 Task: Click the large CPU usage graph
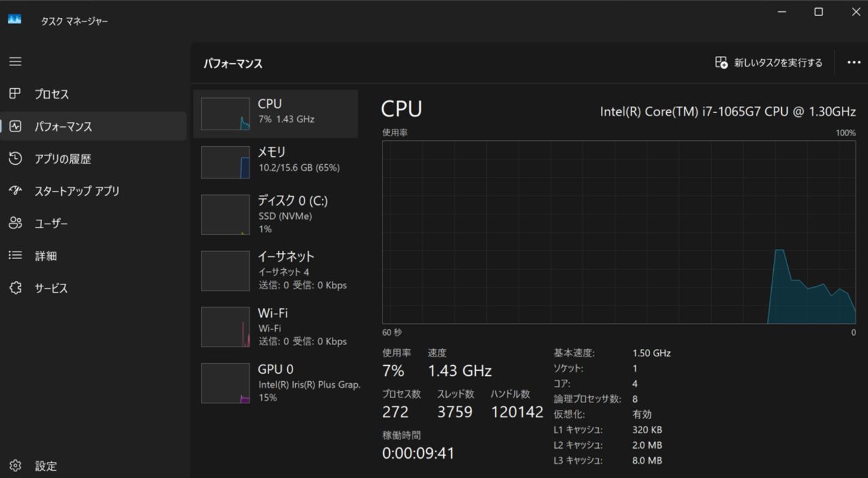619,232
